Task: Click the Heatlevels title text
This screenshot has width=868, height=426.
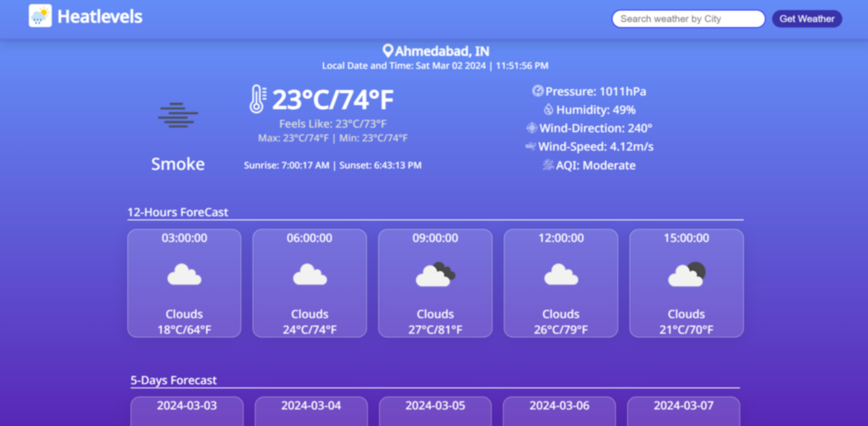Action: pos(100,17)
